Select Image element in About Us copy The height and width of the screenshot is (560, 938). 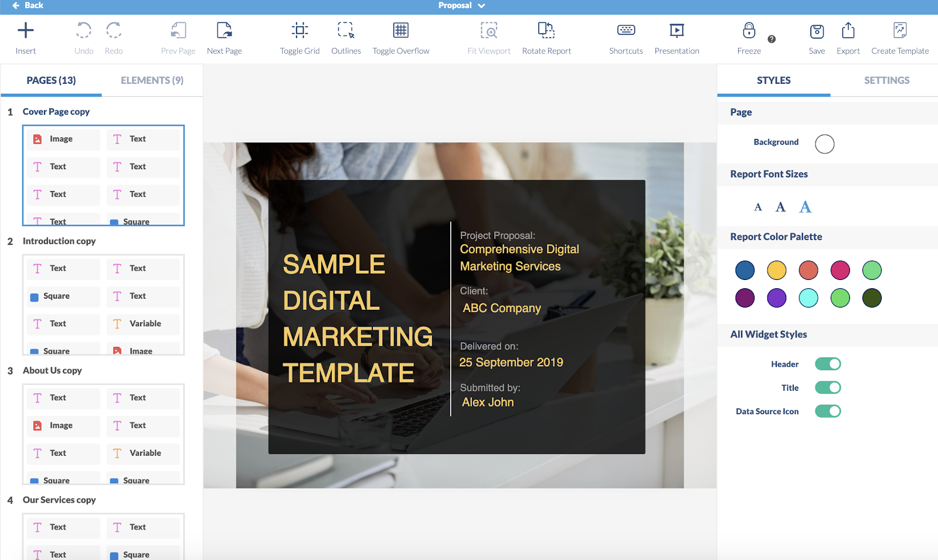63,425
